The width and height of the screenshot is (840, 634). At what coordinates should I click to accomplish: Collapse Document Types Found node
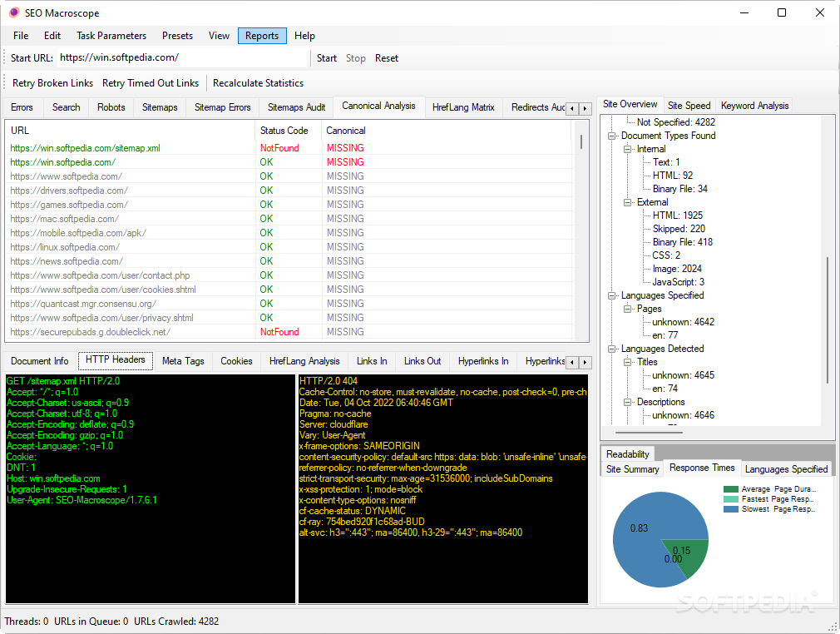(x=612, y=136)
